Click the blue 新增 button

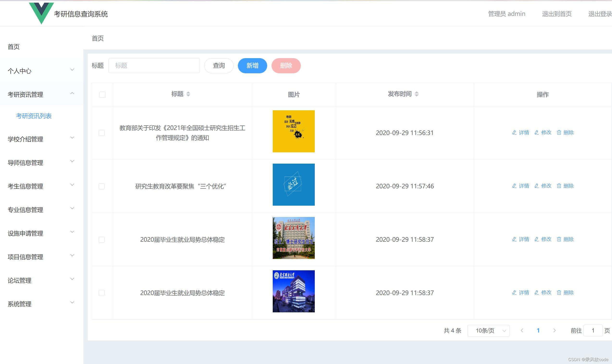(x=252, y=65)
